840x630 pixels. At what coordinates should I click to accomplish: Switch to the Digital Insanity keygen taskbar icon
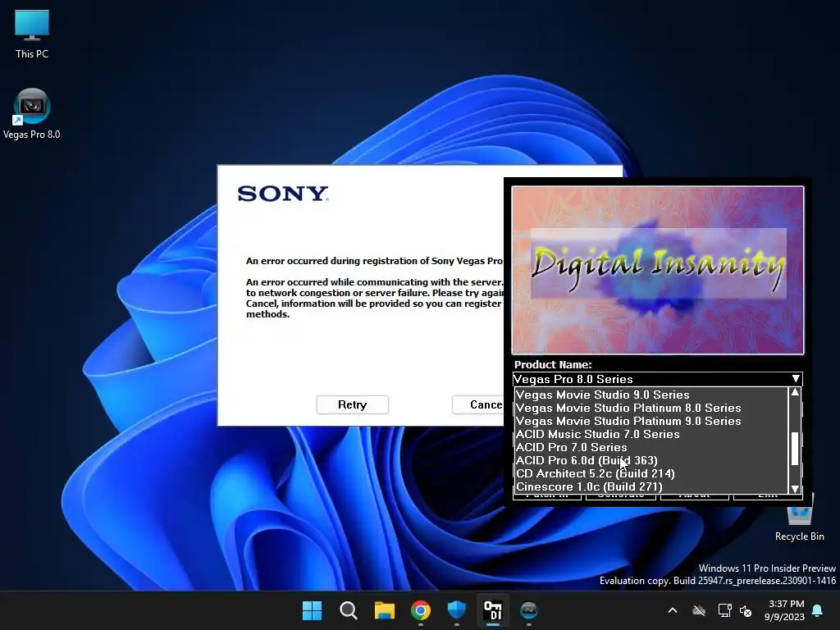pos(493,610)
